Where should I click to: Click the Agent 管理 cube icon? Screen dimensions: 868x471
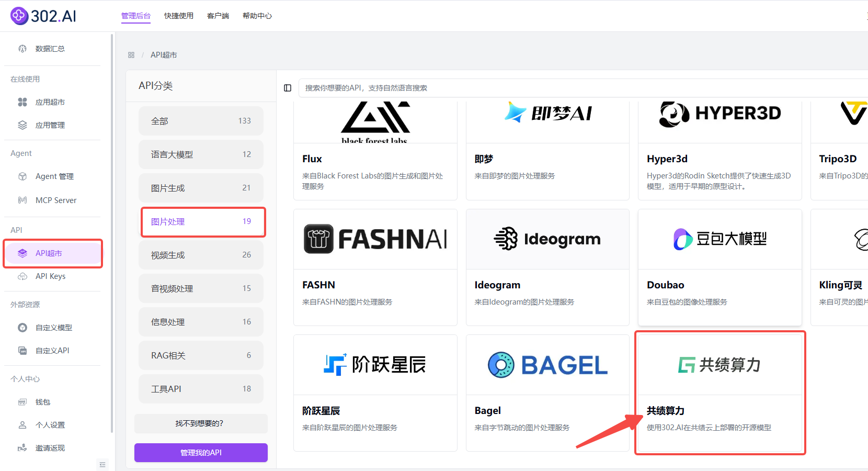pos(22,176)
